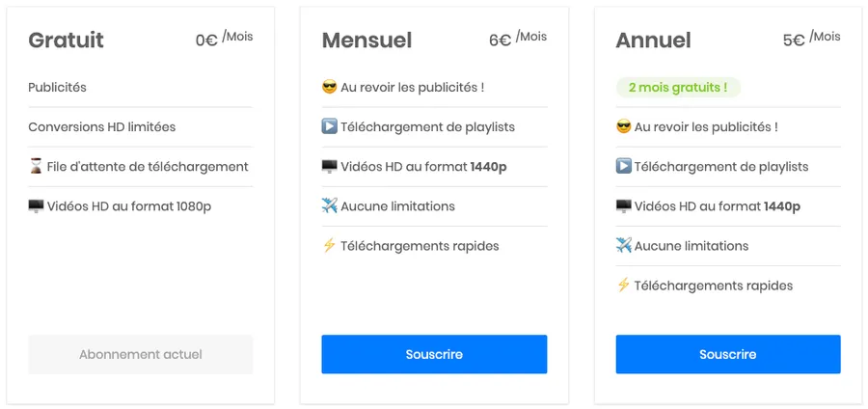Click the airplane icon in the Annuel plan

[623, 245]
